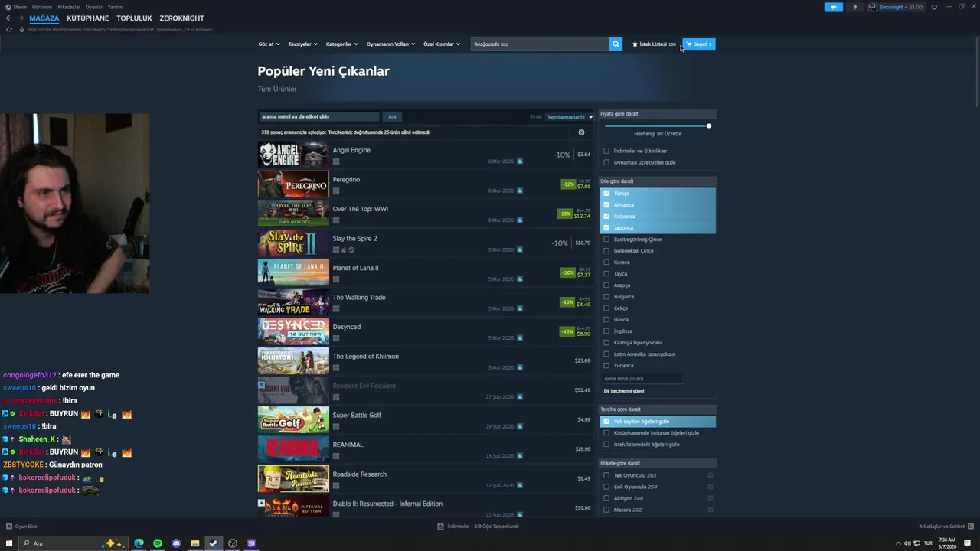Viewport: 980px width, 551px height.
Task: Open Microsoft Edge from the taskbar
Action: (x=139, y=543)
